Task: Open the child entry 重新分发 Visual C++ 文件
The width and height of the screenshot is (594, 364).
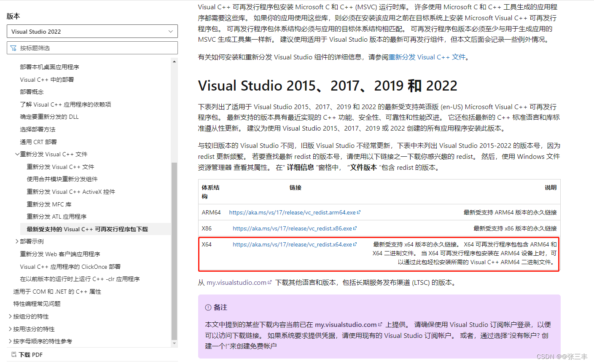Action: [x=60, y=167]
